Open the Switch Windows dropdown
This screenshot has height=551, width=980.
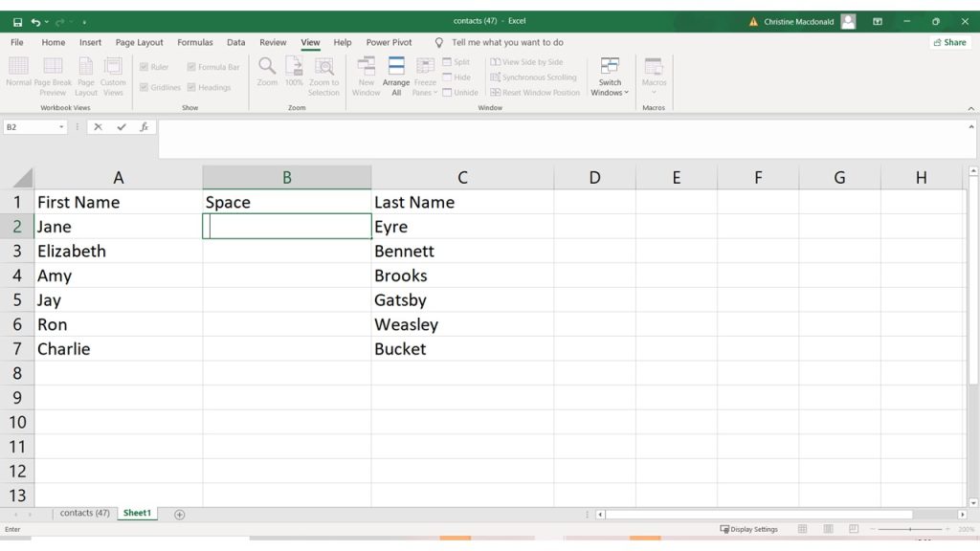(x=610, y=77)
